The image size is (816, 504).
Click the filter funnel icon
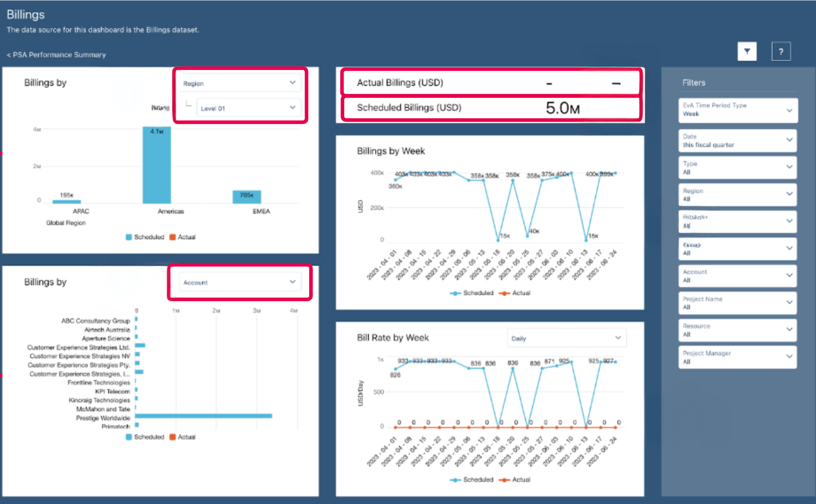click(x=747, y=51)
